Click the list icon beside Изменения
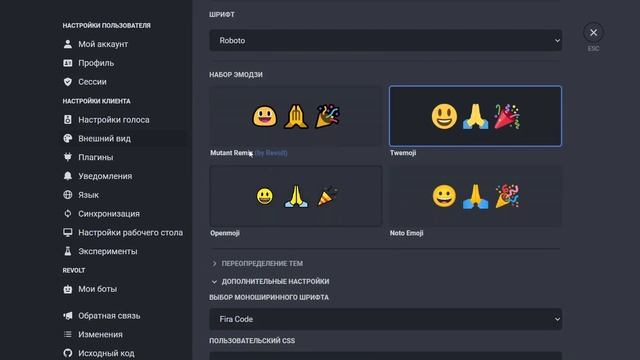 click(x=68, y=334)
